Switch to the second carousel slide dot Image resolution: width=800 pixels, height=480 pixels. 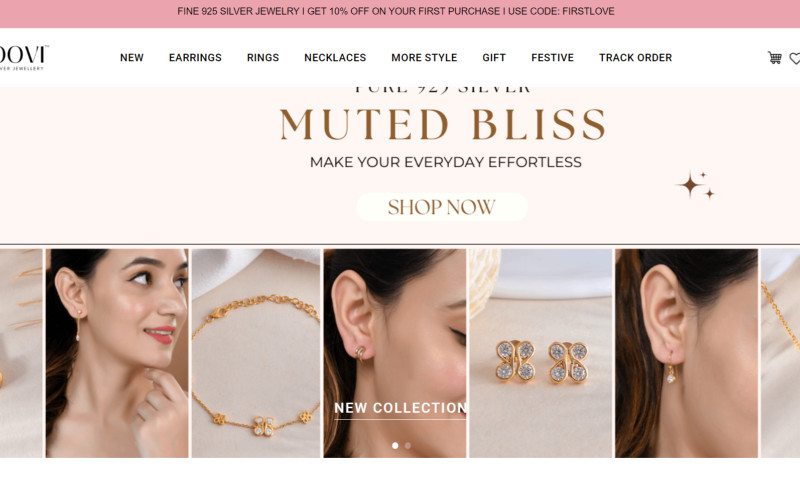pyautogui.click(x=408, y=445)
